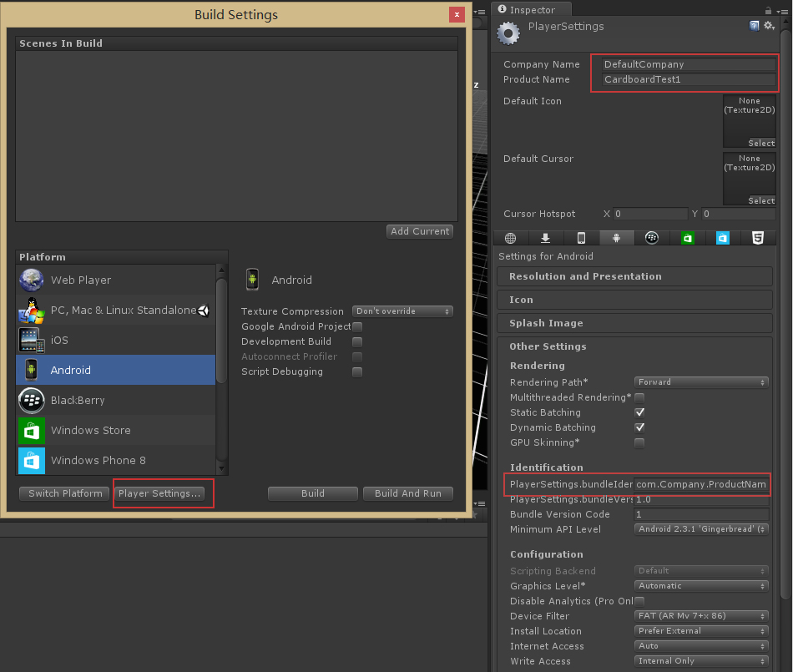Click the Inspector panel vertical scrollbar
The width and height of the screenshot is (793, 672).
[785, 315]
